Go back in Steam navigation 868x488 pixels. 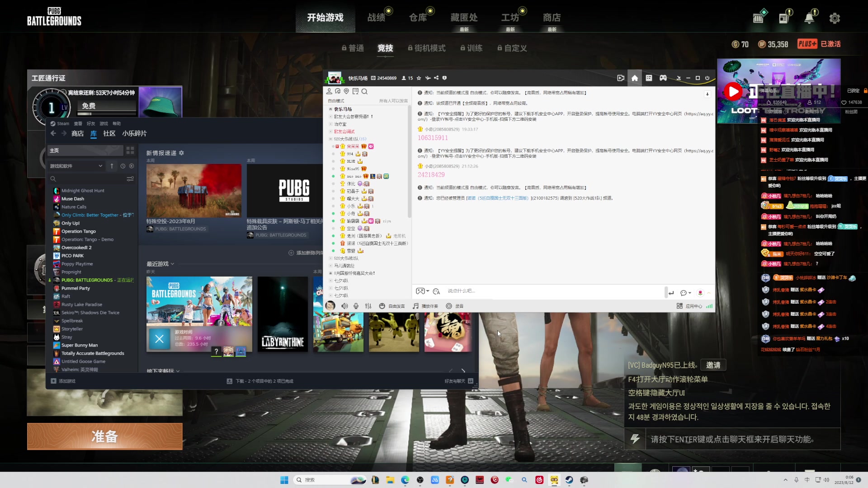(53, 133)
